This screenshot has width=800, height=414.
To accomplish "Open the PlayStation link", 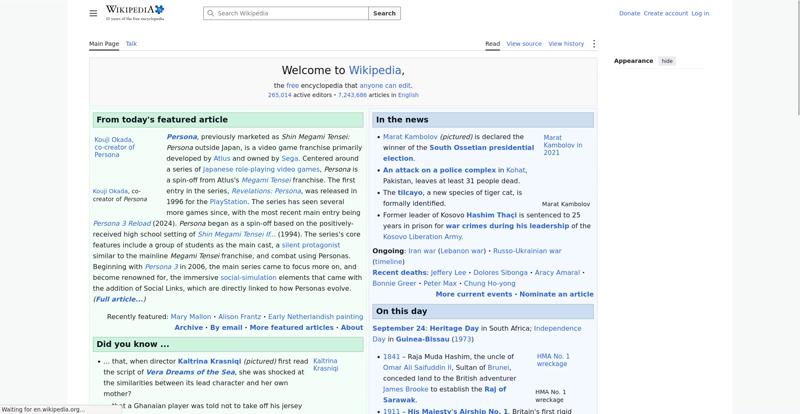I will pyautogui.click(x=228, y=202).
